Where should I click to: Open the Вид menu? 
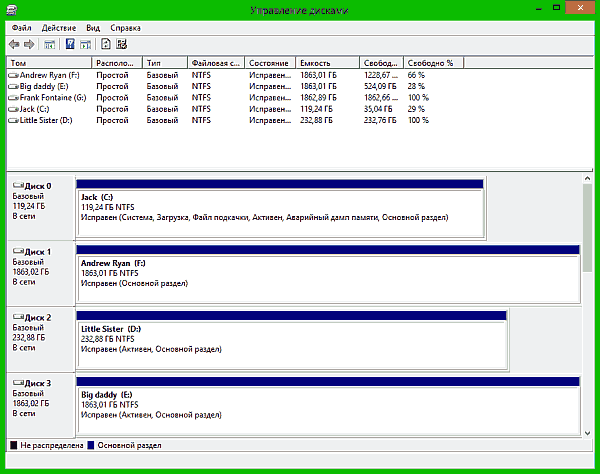(x=93, y=28)
